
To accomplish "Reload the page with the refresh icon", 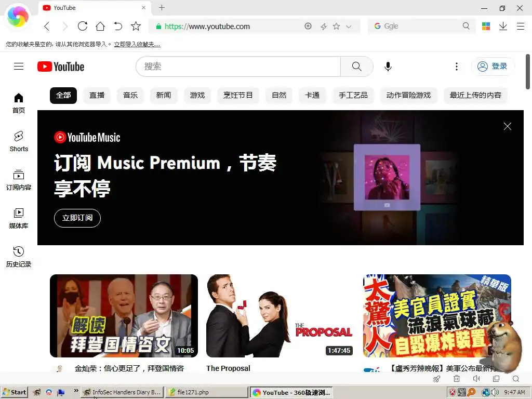I will click(83, 26).
